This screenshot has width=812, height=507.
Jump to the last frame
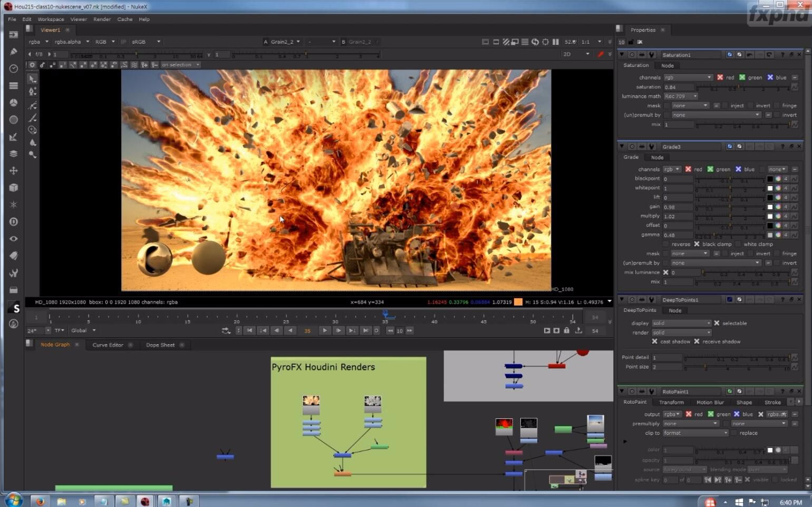366,330
